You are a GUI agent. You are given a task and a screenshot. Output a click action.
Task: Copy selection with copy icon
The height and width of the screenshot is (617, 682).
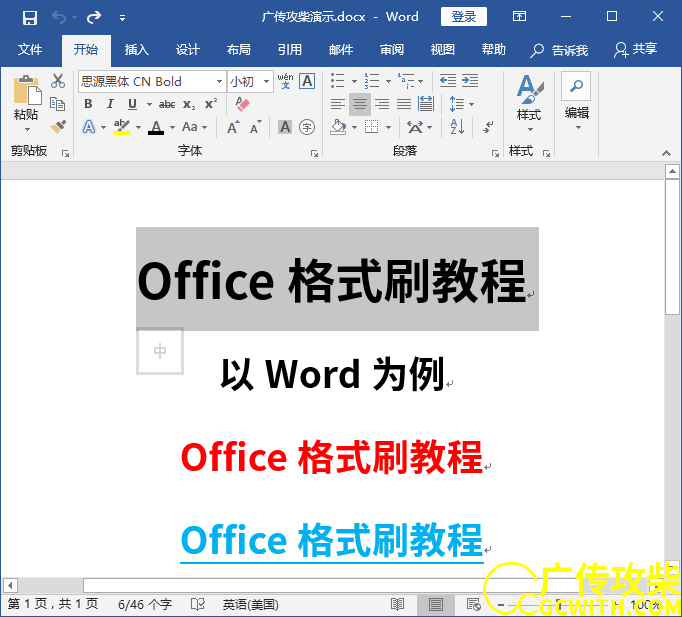57,104
